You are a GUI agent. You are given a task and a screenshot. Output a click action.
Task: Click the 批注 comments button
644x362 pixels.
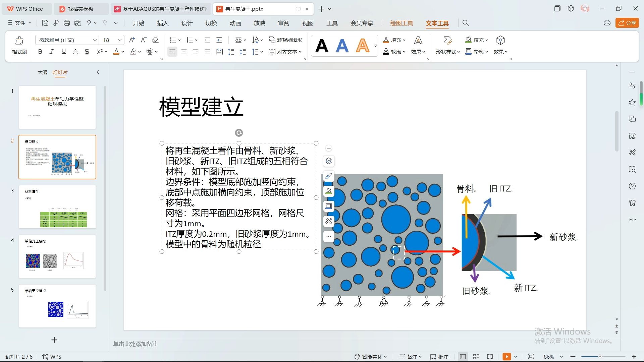point(439,357)
